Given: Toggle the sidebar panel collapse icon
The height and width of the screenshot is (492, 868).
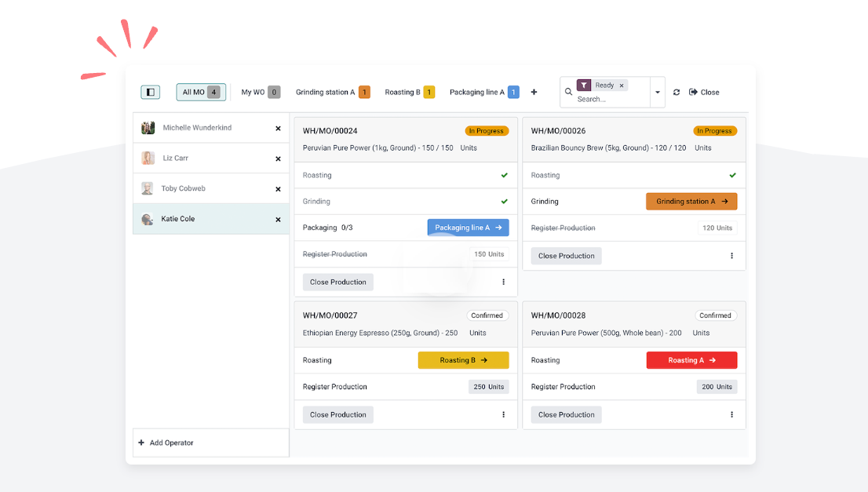Looking at the screenshot, I should click(150, 92).
